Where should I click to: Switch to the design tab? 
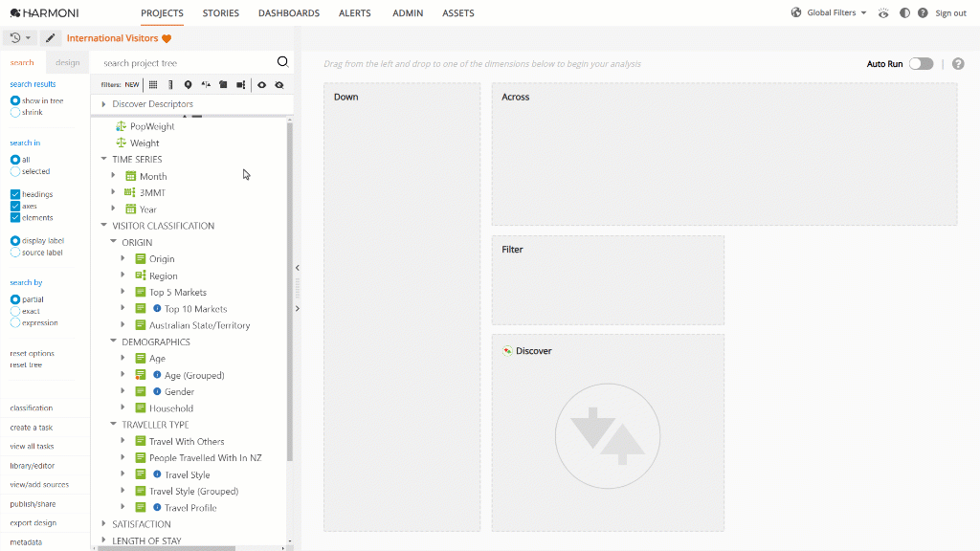68,62
